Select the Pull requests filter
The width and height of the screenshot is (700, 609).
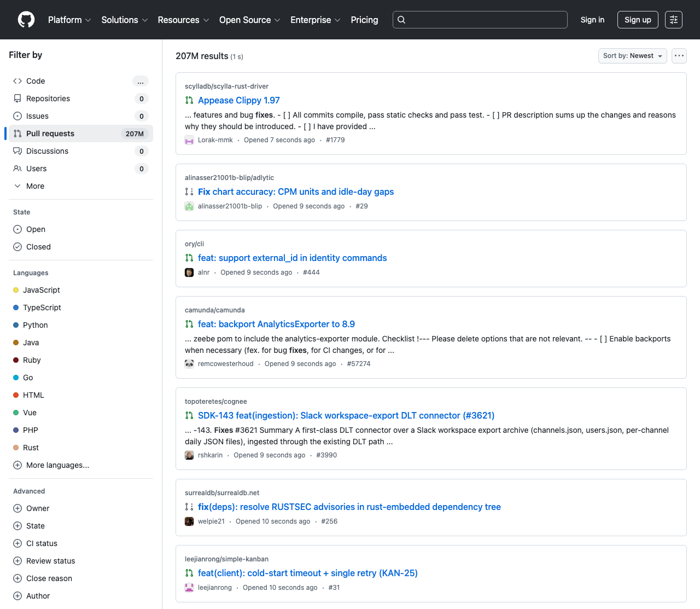coord(81,134)
